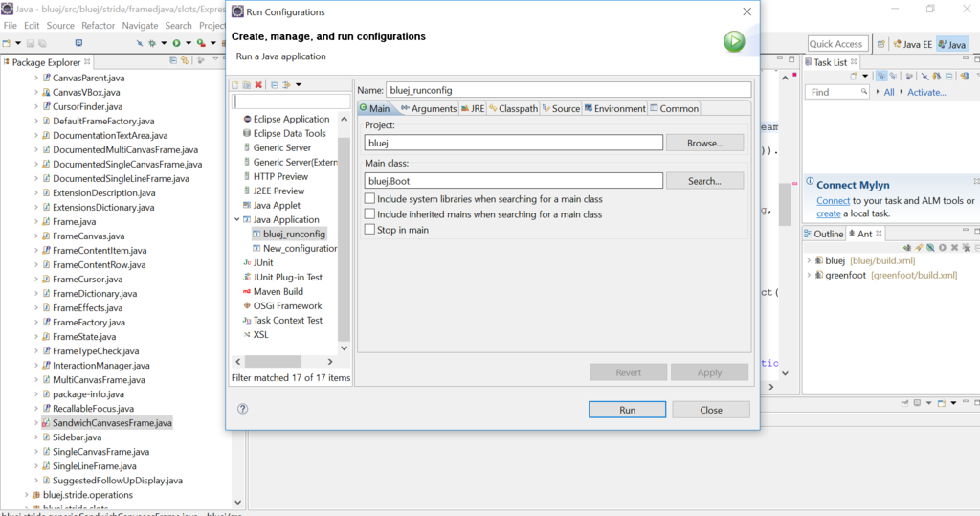Switch to Java EE perspective

(x=912, y=44)
